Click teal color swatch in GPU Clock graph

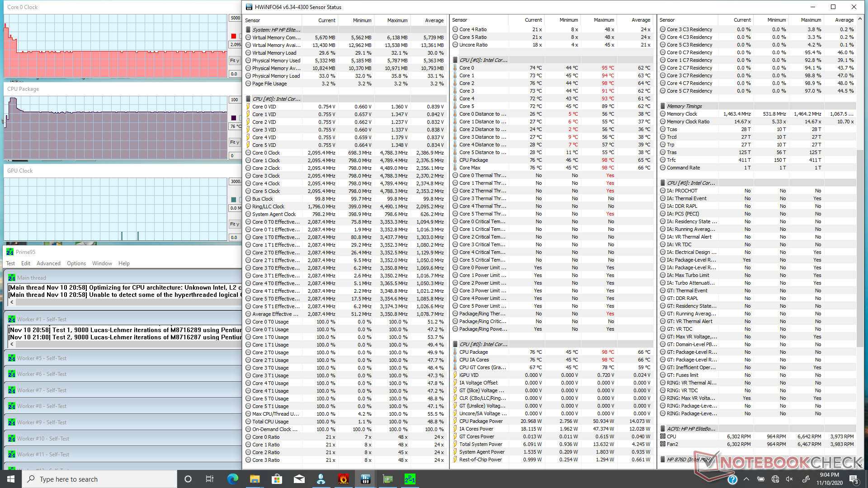point(233,200)
